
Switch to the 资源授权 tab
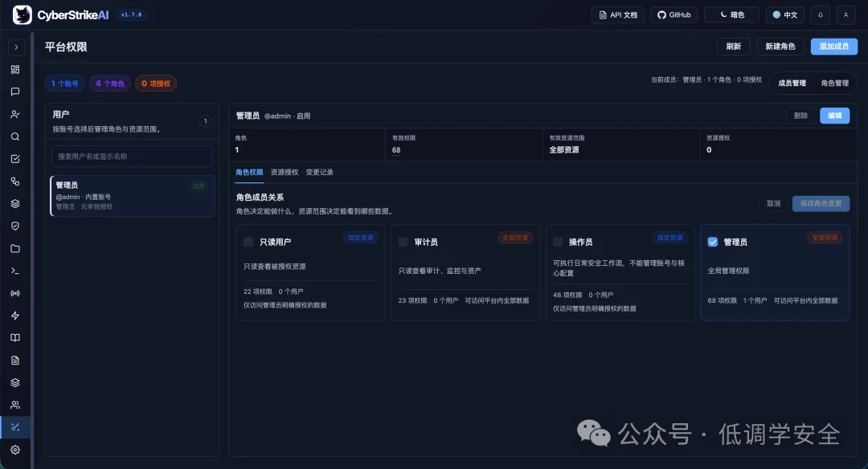coord(285,173)
